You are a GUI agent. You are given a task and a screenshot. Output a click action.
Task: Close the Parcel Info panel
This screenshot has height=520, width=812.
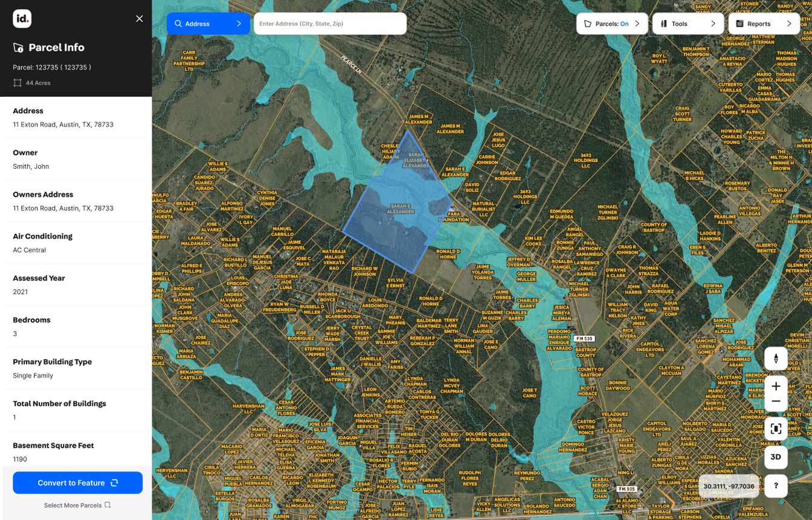tap(140, 19)
